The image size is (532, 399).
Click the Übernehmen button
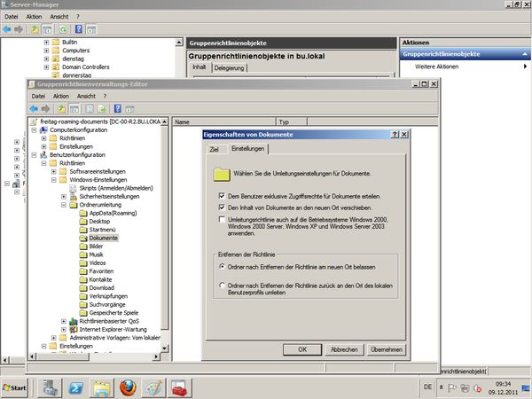(x=387, y=349)
